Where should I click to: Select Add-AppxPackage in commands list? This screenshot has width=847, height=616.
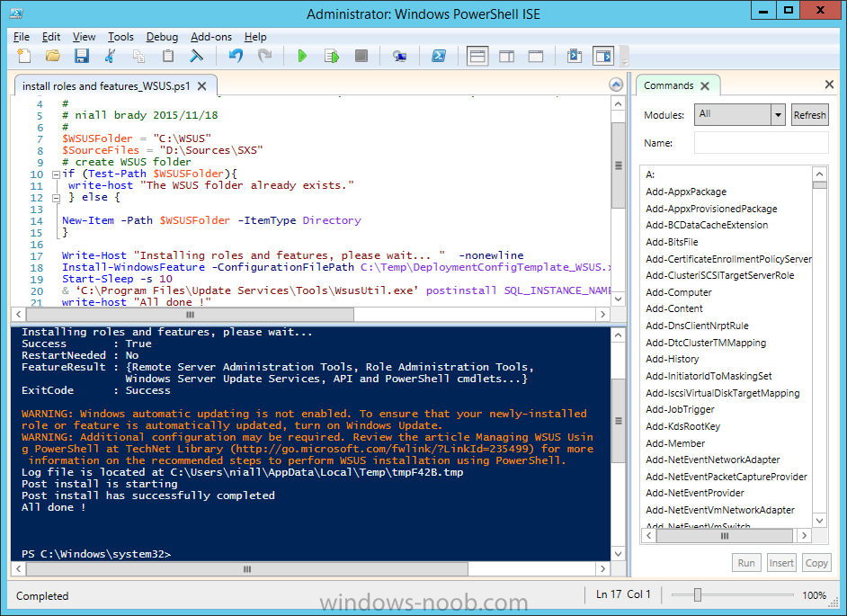coord(686,192)
